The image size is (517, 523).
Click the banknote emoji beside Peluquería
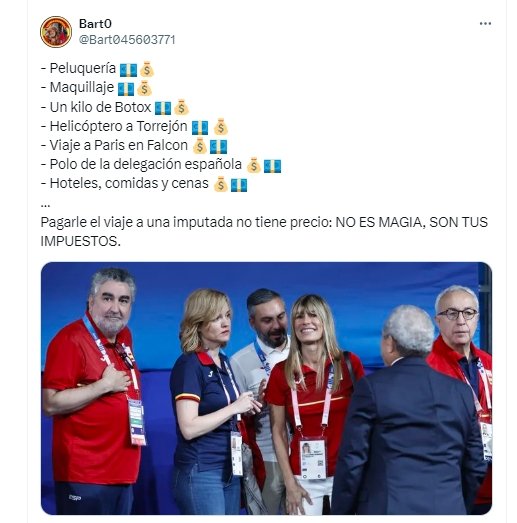128,70
